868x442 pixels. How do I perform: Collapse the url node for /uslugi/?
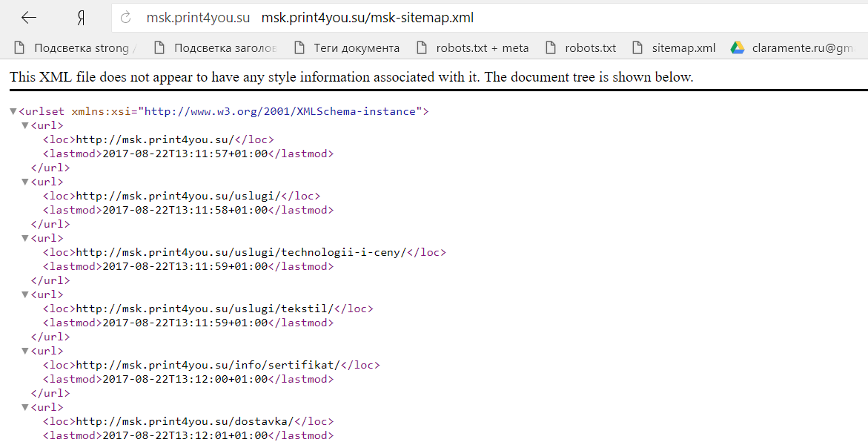[25, 182]
